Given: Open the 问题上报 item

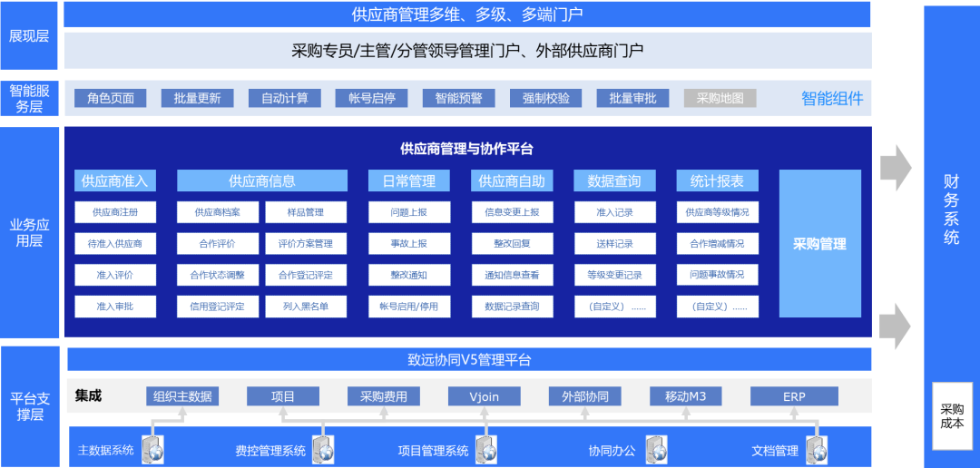Looking at the screenshot, I should click(x=409, y=212).
